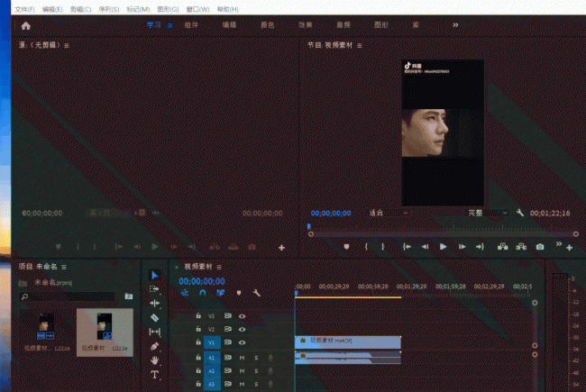Click the project search field
586x392 pixels.
click(68, 296)
